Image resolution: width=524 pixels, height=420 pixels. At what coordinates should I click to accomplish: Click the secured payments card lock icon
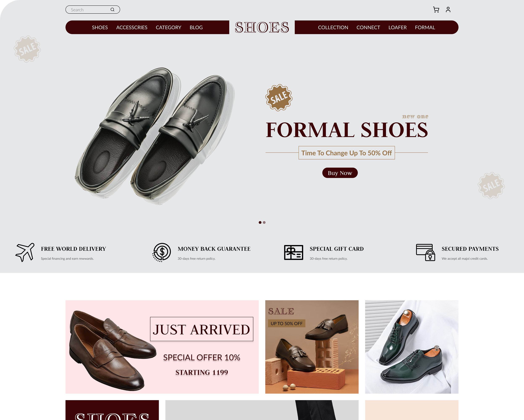[425, 252]
